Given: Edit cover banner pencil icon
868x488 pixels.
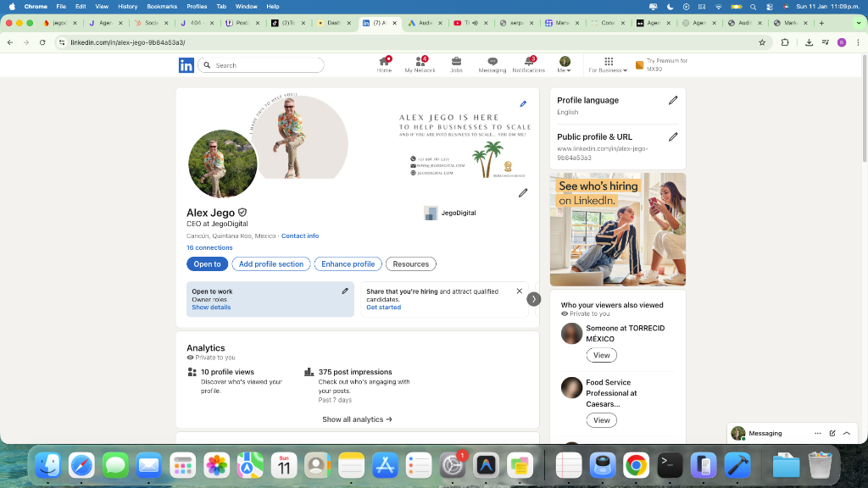Looking at the screenshot, I should [523, 104].
